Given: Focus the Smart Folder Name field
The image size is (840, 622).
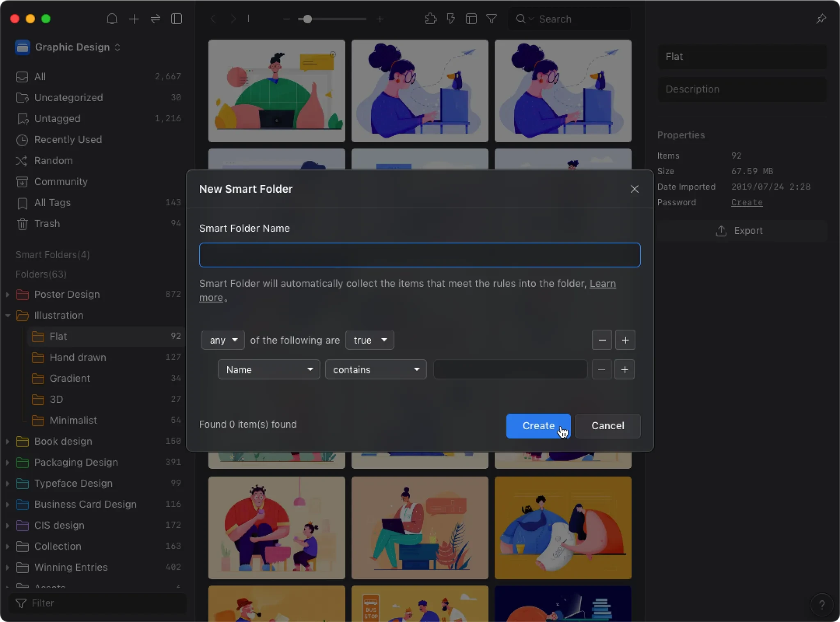Looking at the screenshot, I should coord(420,255).
